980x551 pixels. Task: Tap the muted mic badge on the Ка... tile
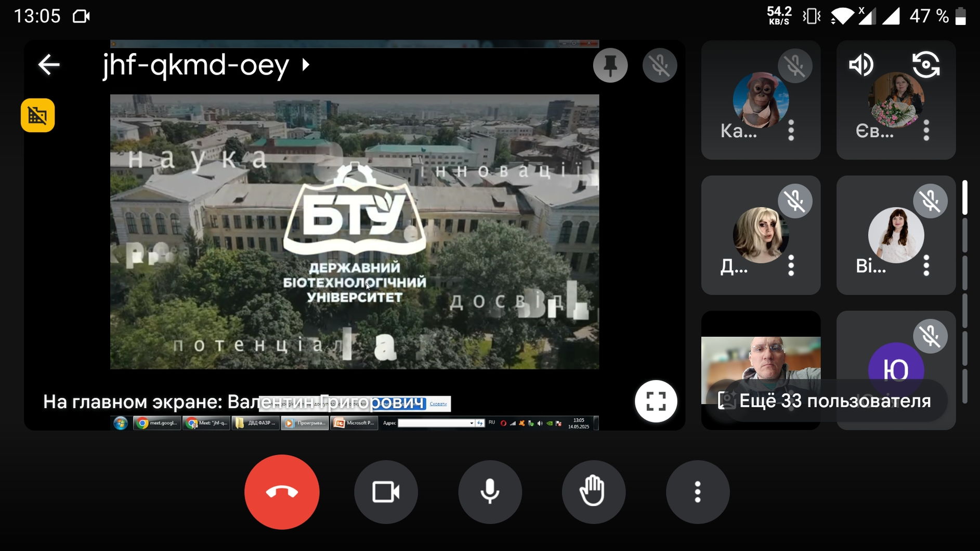pos(795,65)
